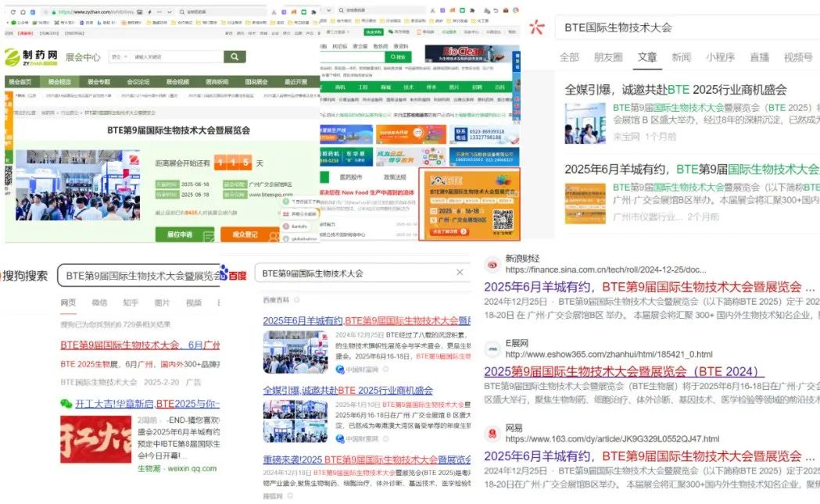Click the red WeChat search star logo

tap(536, 27)
